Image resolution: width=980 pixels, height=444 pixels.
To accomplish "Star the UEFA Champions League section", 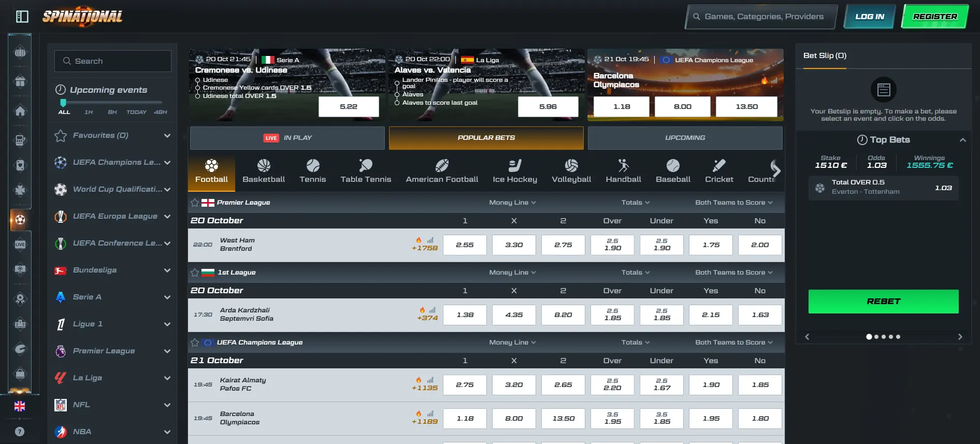I will (195, 342).
